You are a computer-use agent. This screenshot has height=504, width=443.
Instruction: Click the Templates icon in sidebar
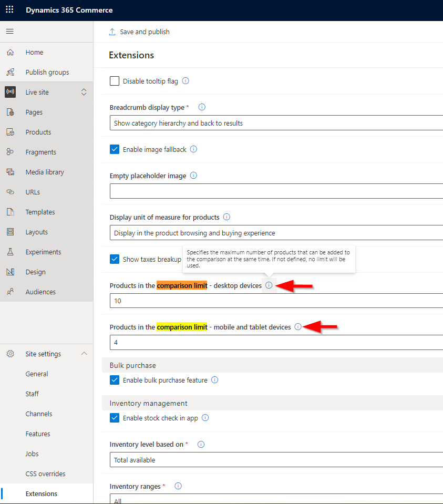pos(11,212)
